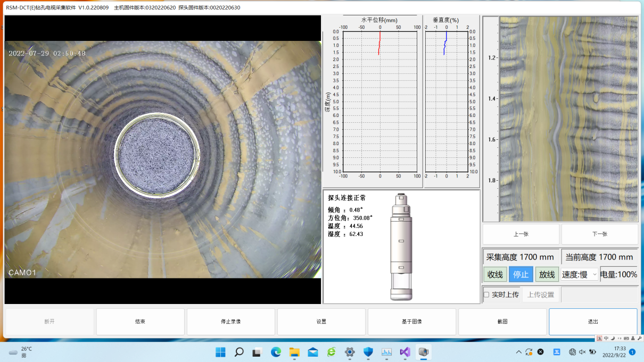Show previous image with 上一张
The width and height of the screenshot is (644, 362).
[521, 234]
